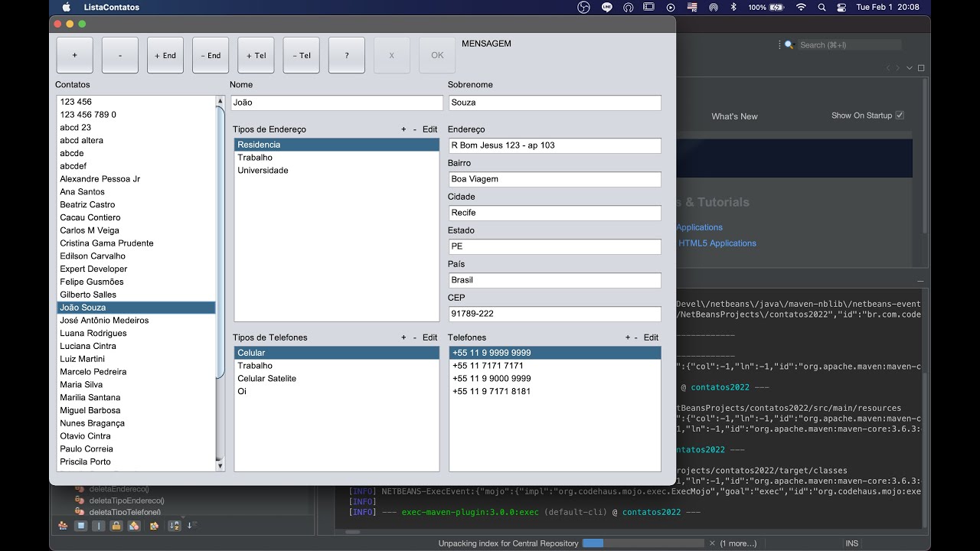The image size is (980, 551).
Task: Click the NetBeans maximize editor window icon
Action: pyautogui.click(x=921, y=67)
